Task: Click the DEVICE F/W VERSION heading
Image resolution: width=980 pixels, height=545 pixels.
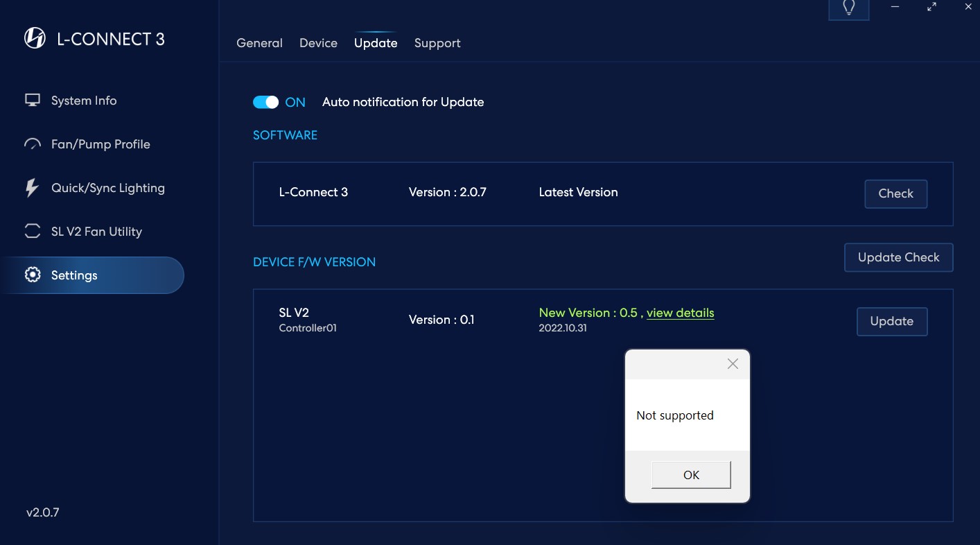Action: point(314,262)
